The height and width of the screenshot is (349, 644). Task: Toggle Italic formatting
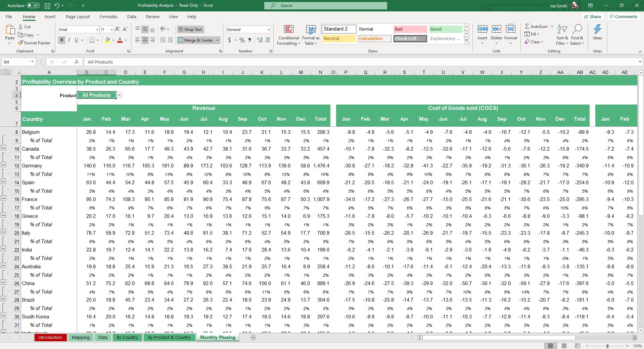tap(69, 40)
